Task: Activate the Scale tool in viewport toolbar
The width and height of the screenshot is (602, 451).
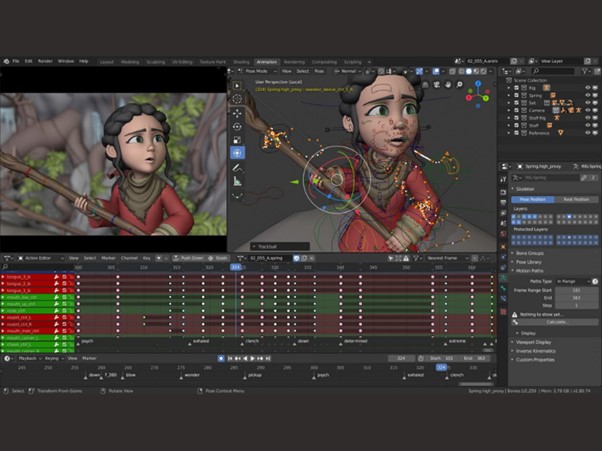Action: pyautogui.click(x=237, y=140)
